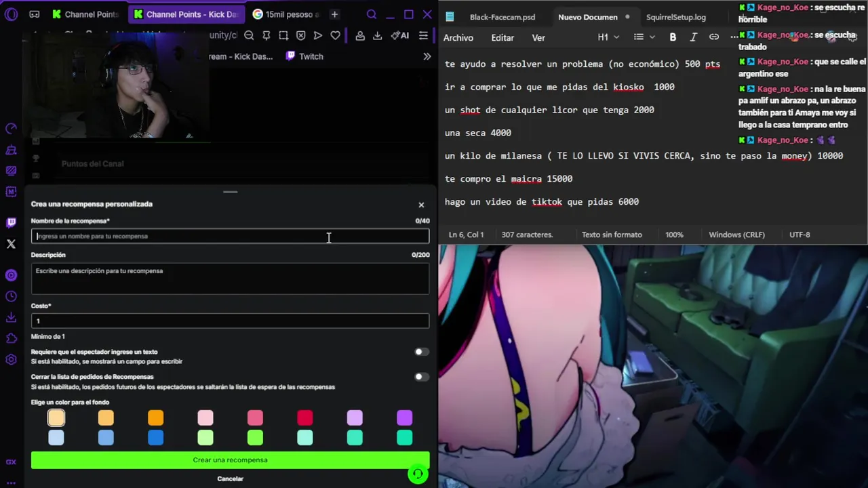Click UTF-8 encoding in Notepad status bar
This screenshot has height=488, width=868.
point(800,235)
